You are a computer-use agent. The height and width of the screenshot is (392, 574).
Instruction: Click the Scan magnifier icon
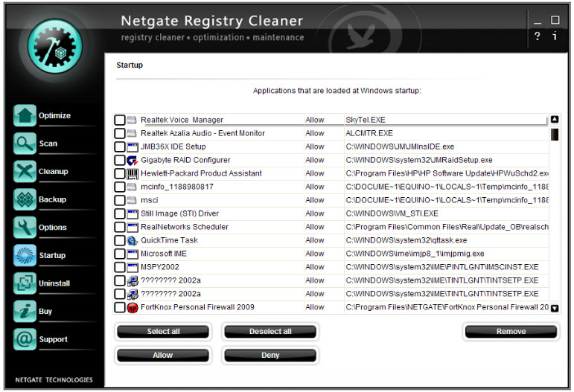[25, 144]
